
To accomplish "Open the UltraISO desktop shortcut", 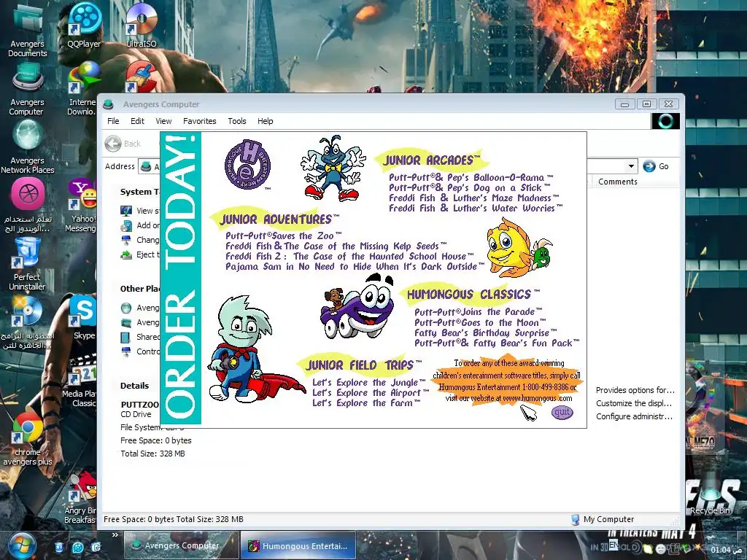I will (x=142, y=26).
